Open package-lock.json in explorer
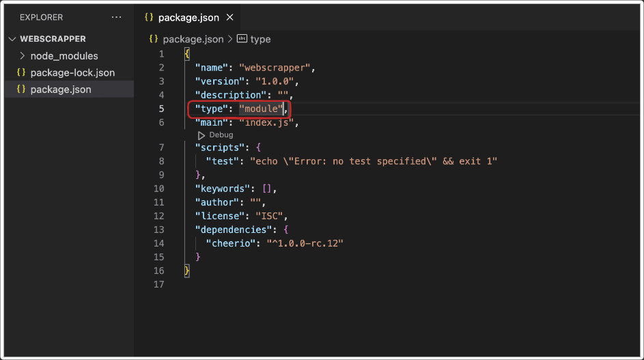This screenshot has height=360, width=644. [72, 72]
